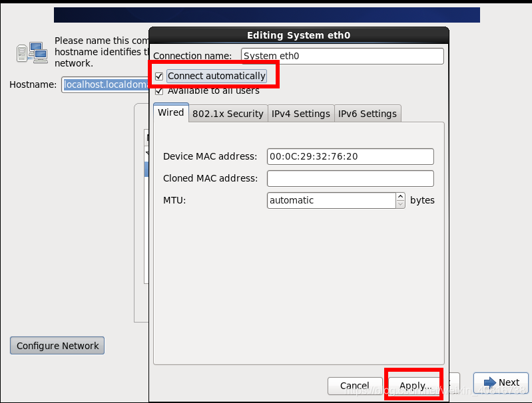This screenshot has height=403, width=532.
Task: Toggle the Connect automatically checkbox
Action: (158, 76)
